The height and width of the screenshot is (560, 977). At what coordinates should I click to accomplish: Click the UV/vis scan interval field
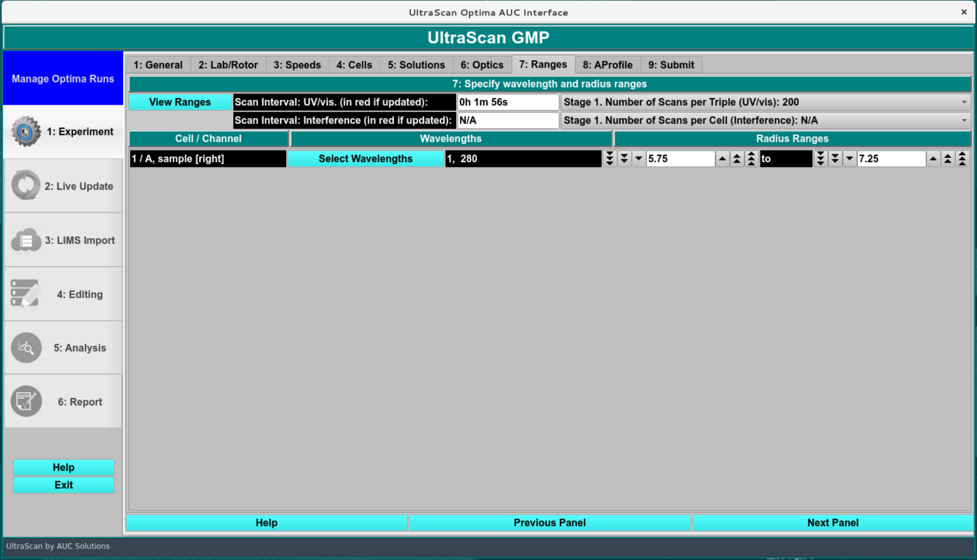pos(507,102)
